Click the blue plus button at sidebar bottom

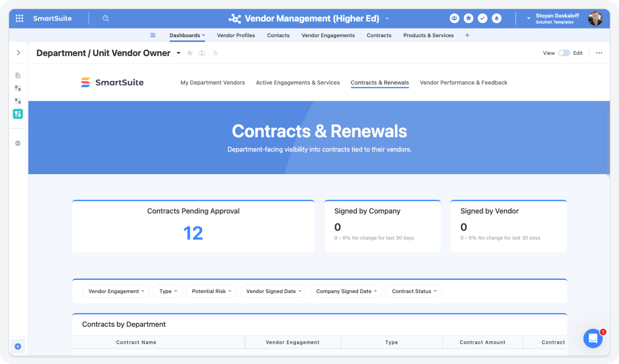pyautogui.click(x=18, y=347)
